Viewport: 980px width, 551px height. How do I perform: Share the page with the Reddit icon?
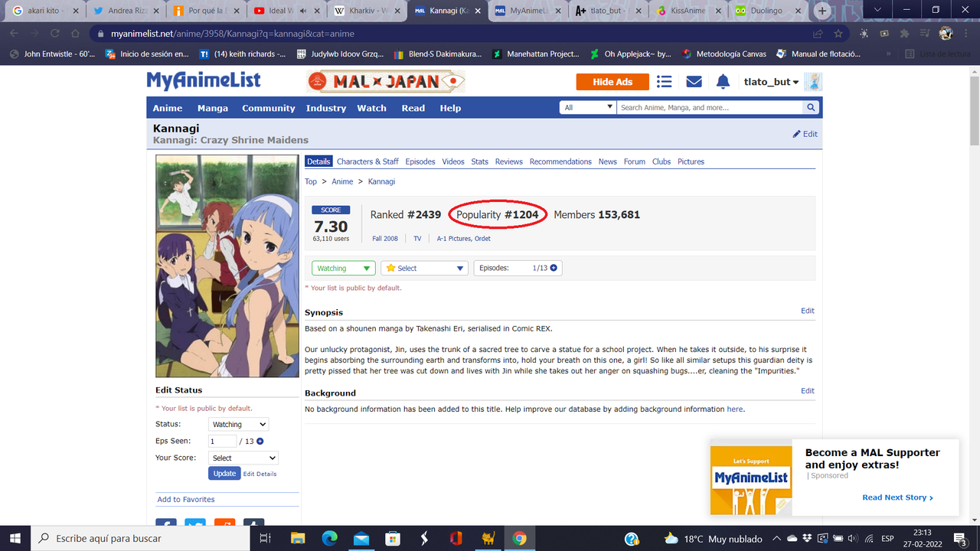click(225, 523)
